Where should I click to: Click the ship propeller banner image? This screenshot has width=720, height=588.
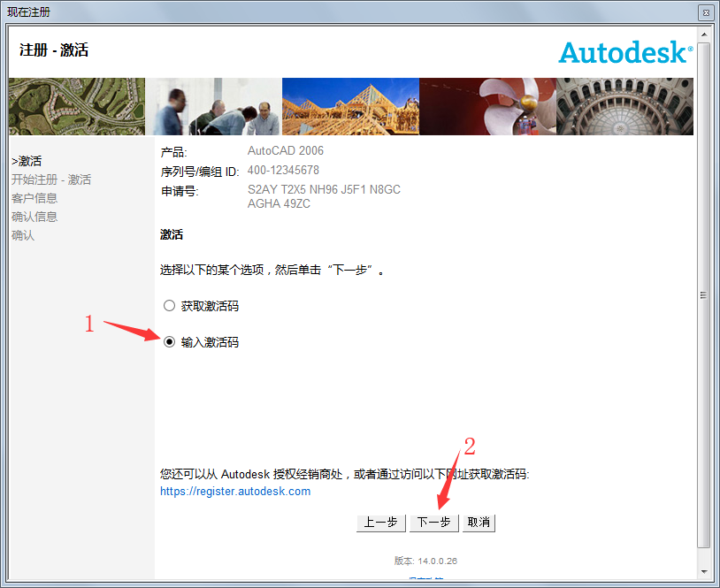tap(487, 106)
